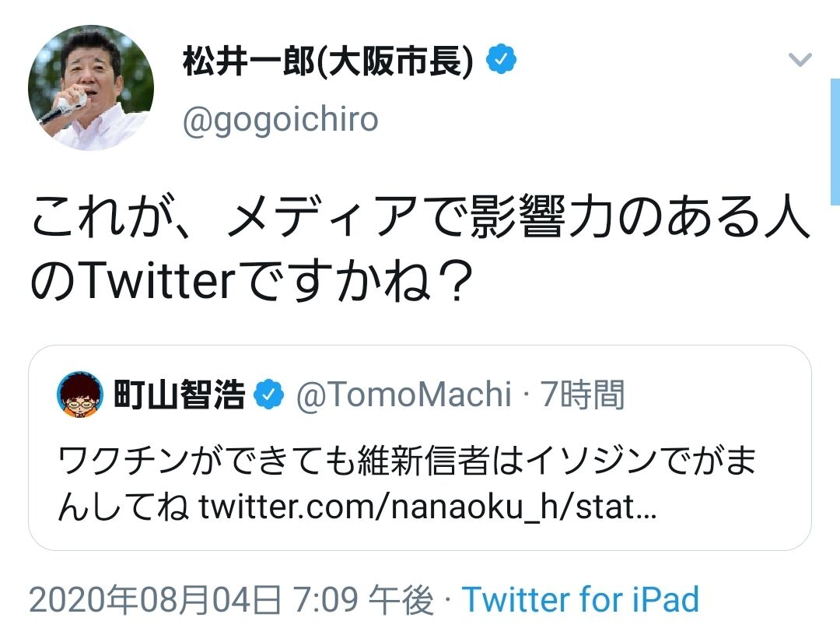The height and width of the screenshot is (642, 840).
Task: Click 松井一郎's profile photo
Action: pyautogui.click(x=91, y=88)
